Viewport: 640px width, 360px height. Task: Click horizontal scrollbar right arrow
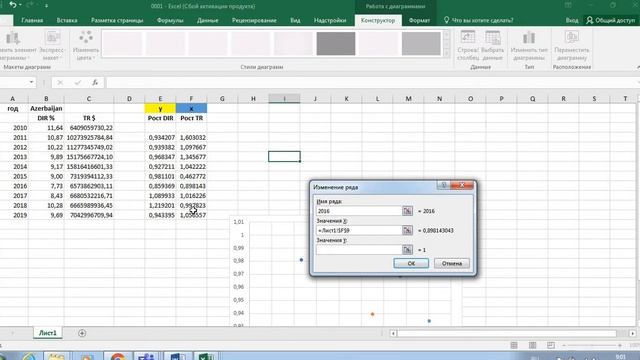[632, 333]
